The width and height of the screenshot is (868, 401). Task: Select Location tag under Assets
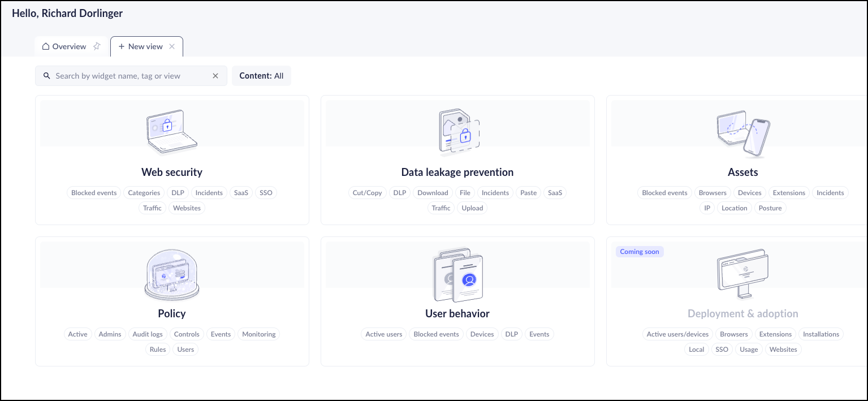point(735,208)
